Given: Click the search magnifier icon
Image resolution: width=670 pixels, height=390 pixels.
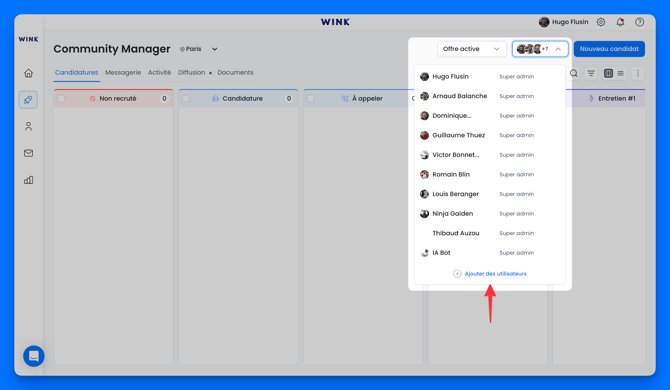Looking at the screenshot, I should 574,73.
